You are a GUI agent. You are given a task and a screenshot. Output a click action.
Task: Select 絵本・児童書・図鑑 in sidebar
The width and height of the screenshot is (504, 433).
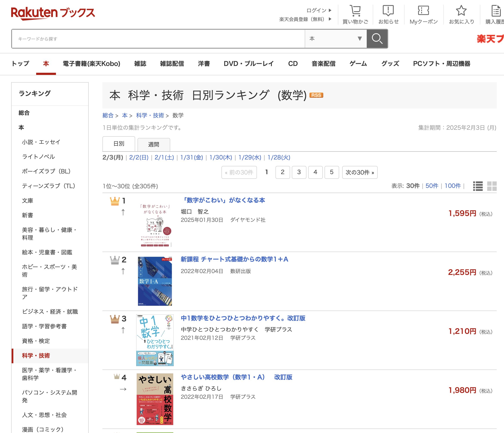click(x=47, y=252)
